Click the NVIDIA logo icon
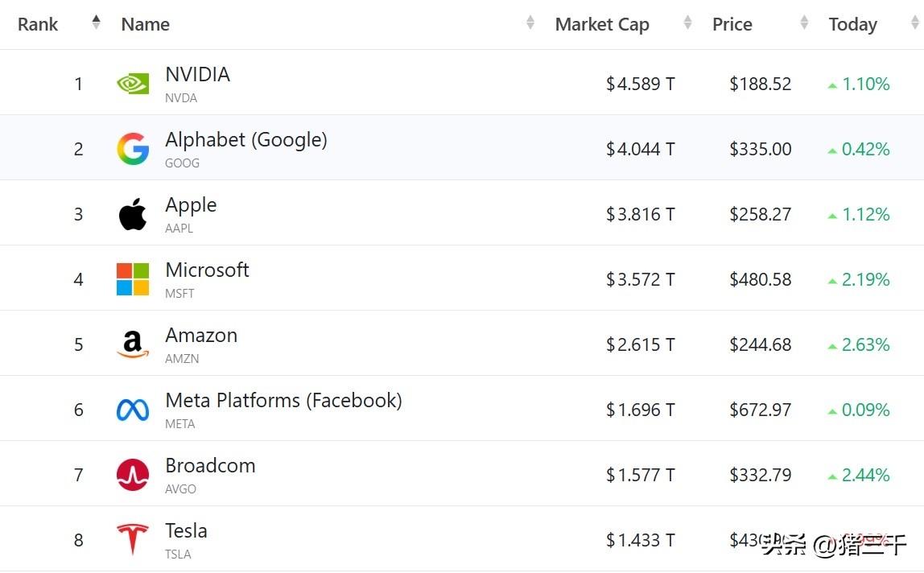 point(133,84)
